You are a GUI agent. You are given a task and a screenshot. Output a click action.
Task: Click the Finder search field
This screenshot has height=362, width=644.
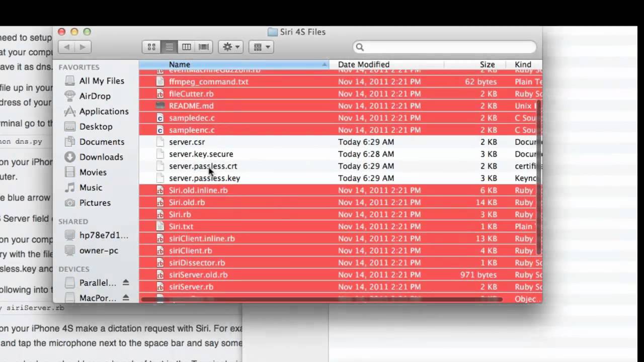[445, 47]
